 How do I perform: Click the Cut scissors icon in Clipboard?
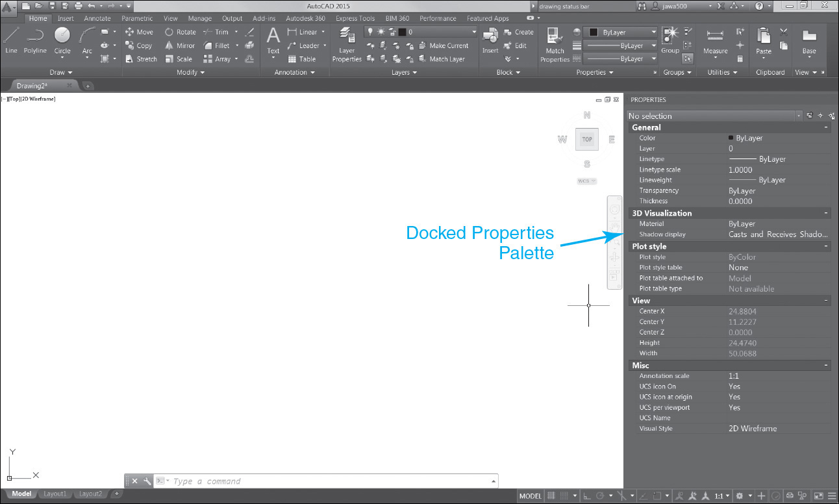pos(784,31)
